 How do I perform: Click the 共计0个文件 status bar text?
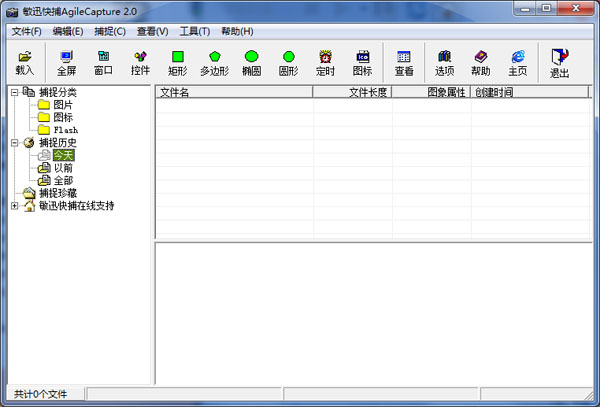pos(41,394)
